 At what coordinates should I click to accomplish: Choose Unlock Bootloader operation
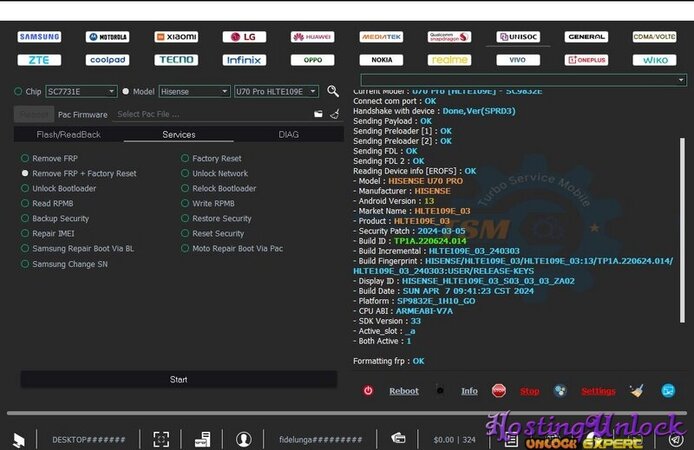click(64, 188)
